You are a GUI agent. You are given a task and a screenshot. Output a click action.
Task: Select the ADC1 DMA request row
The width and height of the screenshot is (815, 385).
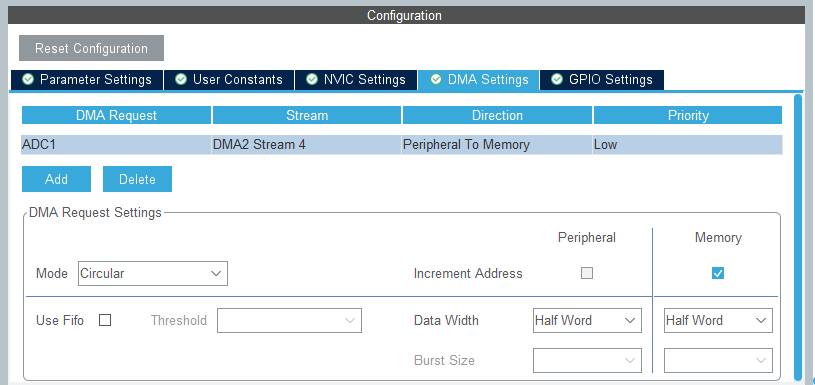402,144
